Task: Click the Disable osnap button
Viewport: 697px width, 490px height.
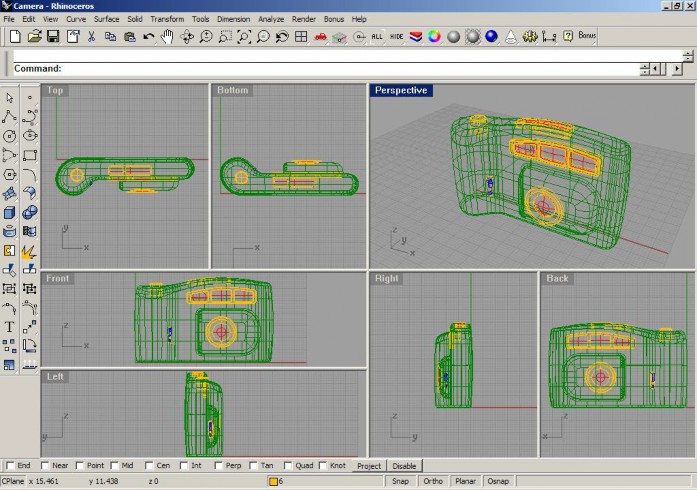Action: tap(404, 466)
